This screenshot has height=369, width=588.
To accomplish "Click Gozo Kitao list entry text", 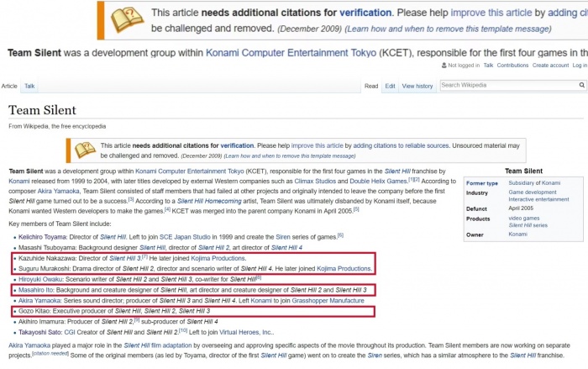I will (x=114, y=311).
